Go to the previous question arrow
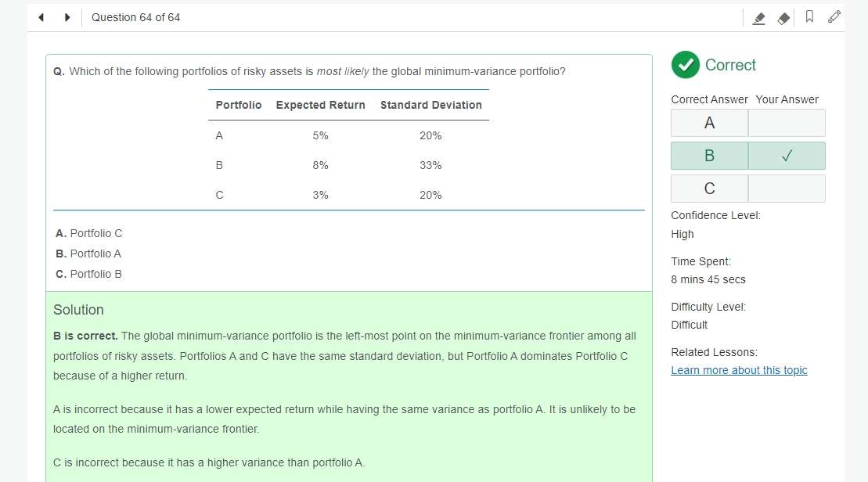The width and height of the screenshot is (868, 482). [x=41, y=17]
